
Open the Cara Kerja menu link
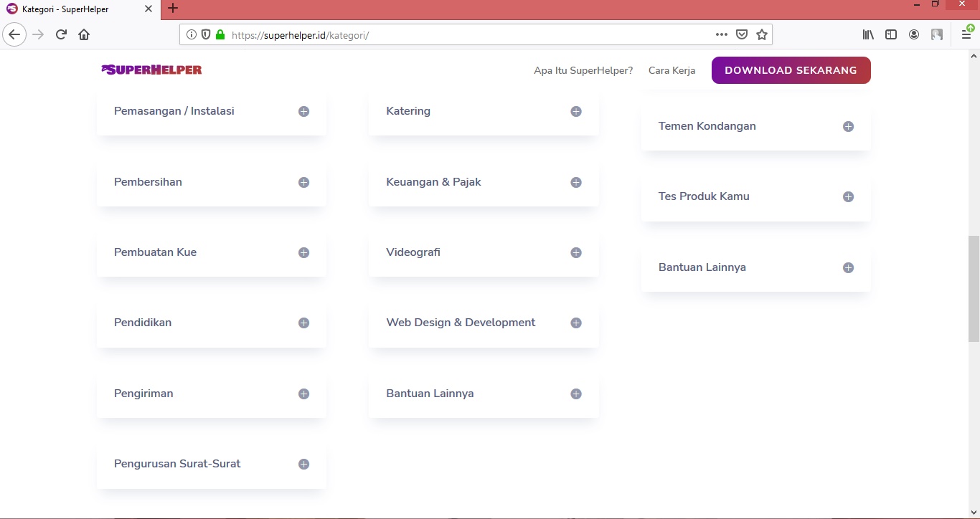tap(672, 70)
